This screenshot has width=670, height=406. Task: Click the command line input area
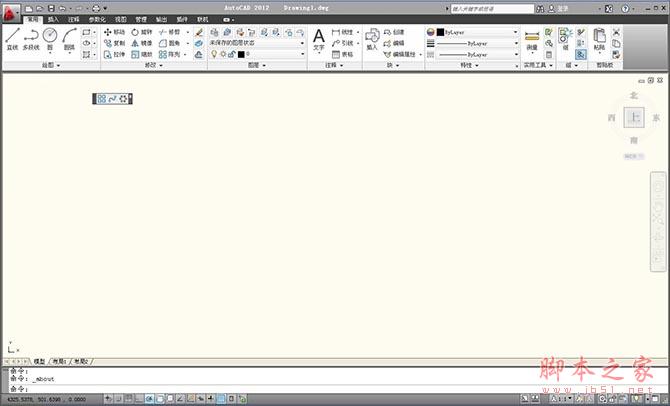pos(338,389)
